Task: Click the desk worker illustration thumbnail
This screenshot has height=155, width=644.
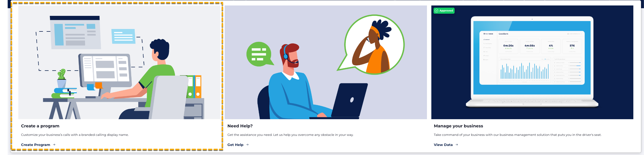Action: click(119, 62)
